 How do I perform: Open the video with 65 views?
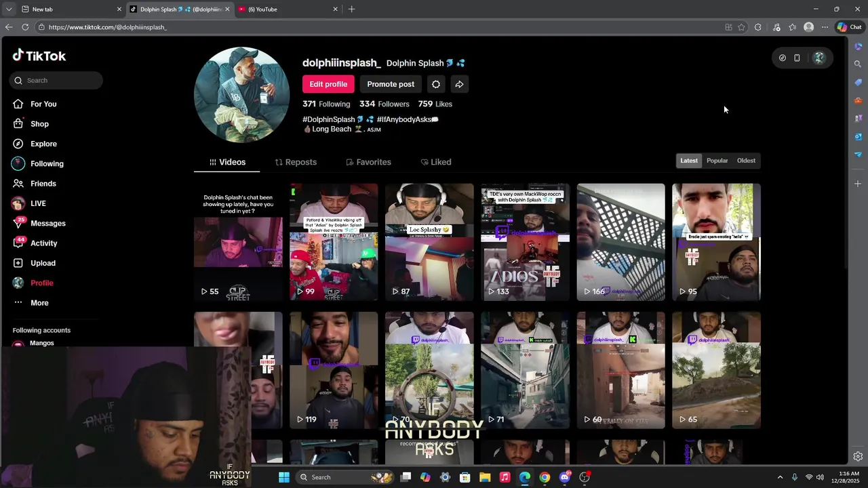click(x=716, y=370)
